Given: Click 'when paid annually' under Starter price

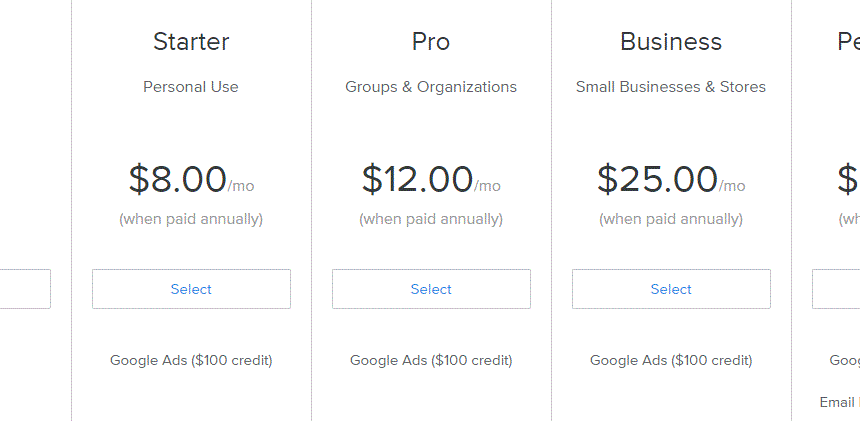Looking at the screenshot, I should (191, 219).
